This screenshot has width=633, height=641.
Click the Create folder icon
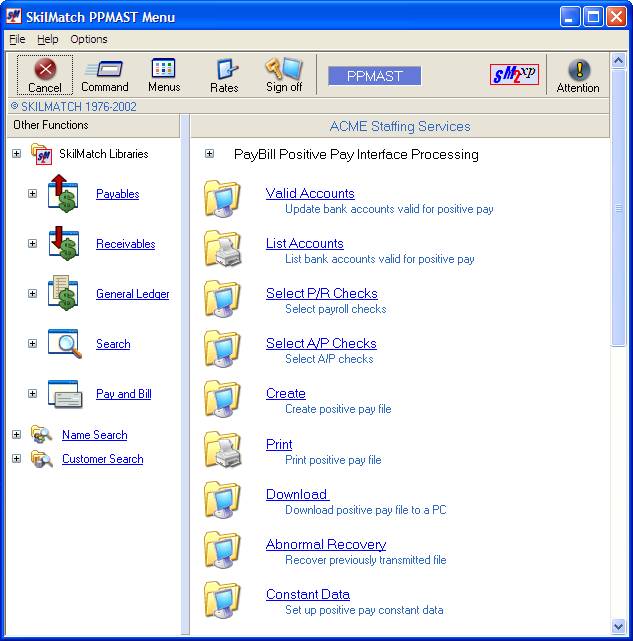pos(222,399)
